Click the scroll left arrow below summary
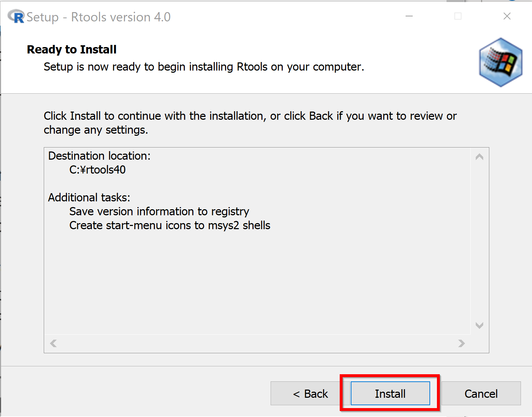Screen dimensions: 532x417 coord(53,343)
